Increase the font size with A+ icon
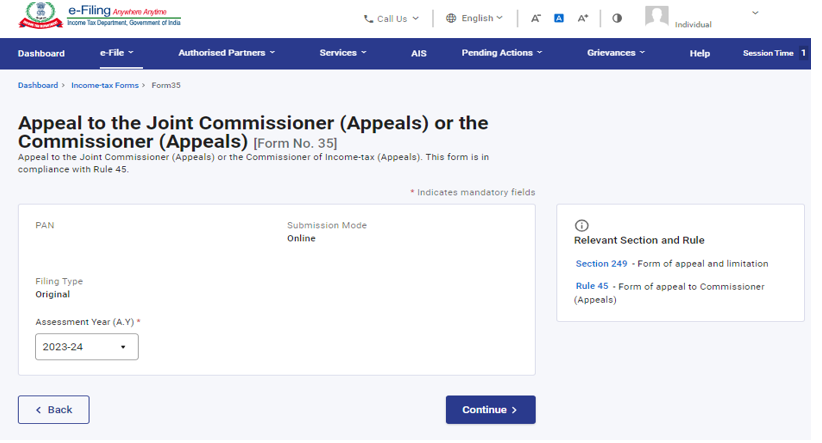 583,18
